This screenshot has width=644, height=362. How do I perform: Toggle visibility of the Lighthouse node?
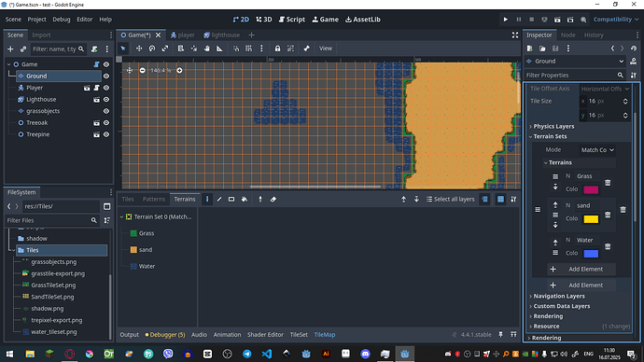point(106,99)
